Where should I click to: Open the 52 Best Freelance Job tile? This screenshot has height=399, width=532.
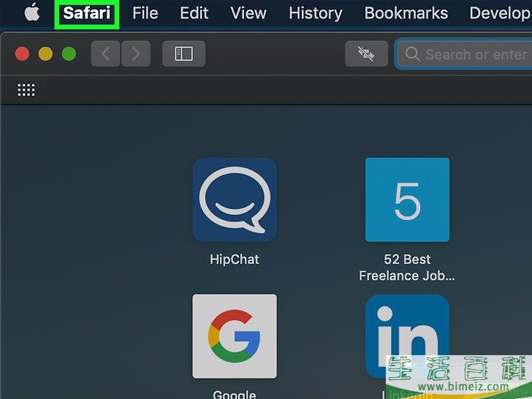click(407, 199)
